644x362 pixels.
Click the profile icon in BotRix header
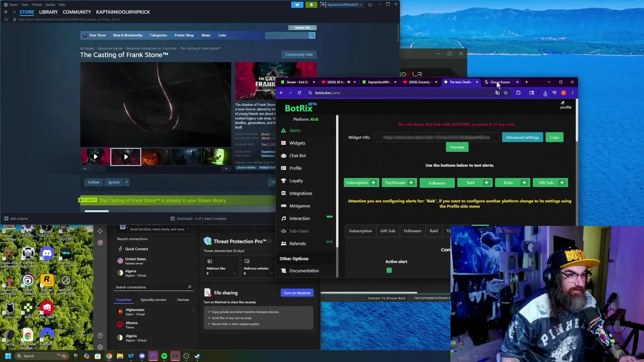pyautogui.click(x=566, y=105)
